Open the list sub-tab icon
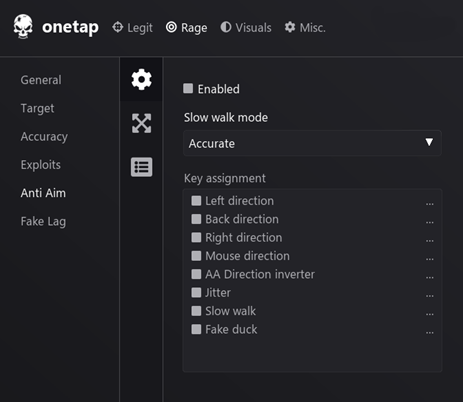This screenshot has width=463, height=402. (x=141, y=167)
